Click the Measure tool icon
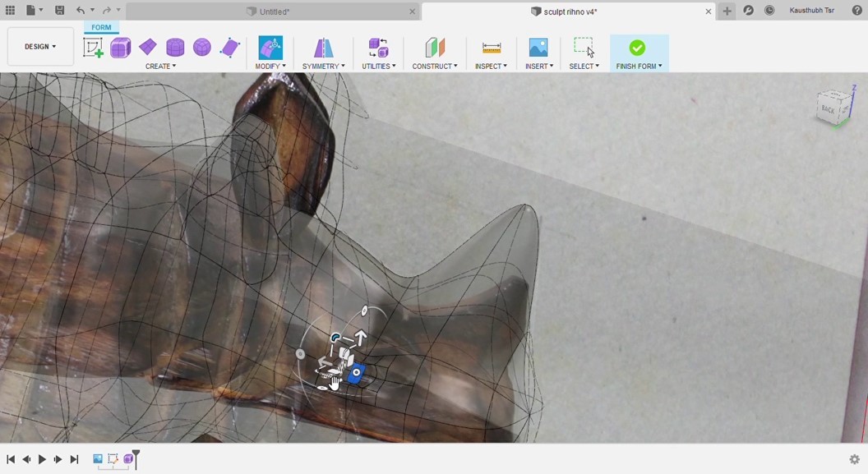This screenshot has width=868, height=474. click(491, 48)
